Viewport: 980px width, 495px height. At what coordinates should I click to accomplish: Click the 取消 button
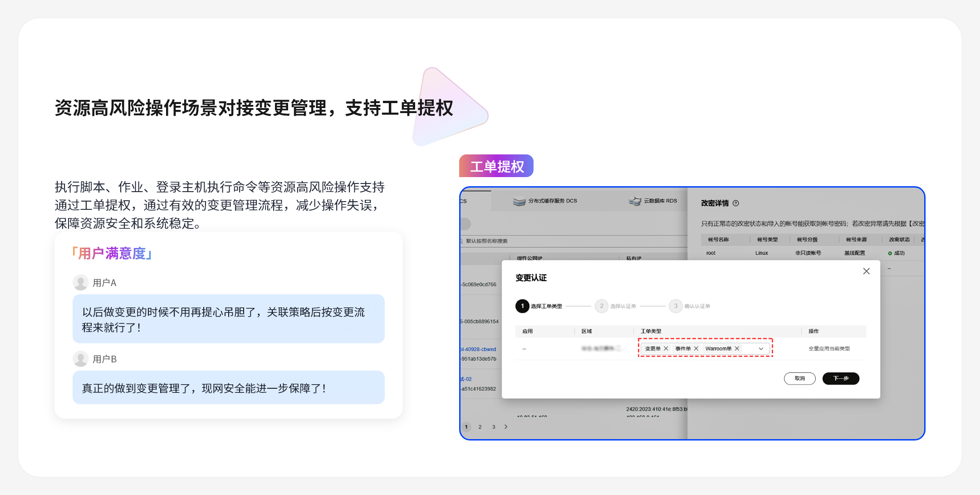pos(799,378)
